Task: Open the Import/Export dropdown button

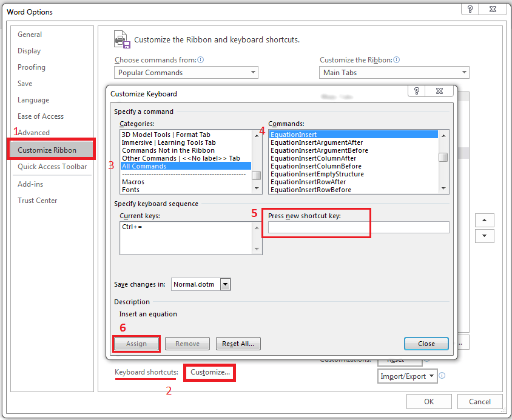Action: (407, 376)
